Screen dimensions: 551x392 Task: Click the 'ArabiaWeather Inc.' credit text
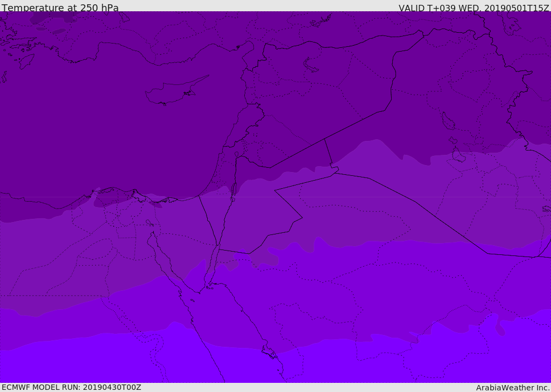(x=512, y=388)
